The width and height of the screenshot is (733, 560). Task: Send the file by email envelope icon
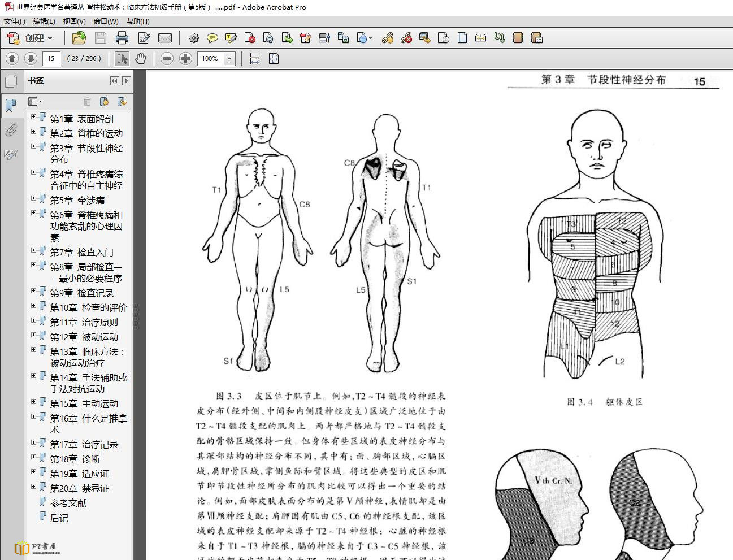point(165,38)
